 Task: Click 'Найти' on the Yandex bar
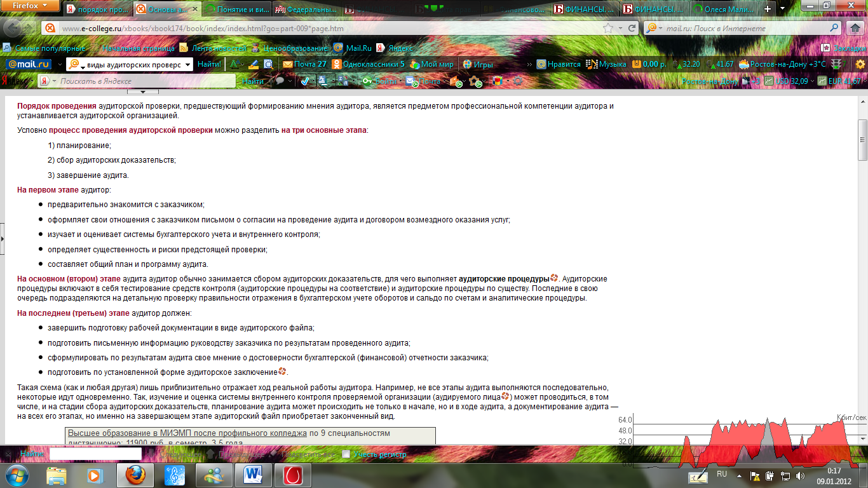point(253,81)
